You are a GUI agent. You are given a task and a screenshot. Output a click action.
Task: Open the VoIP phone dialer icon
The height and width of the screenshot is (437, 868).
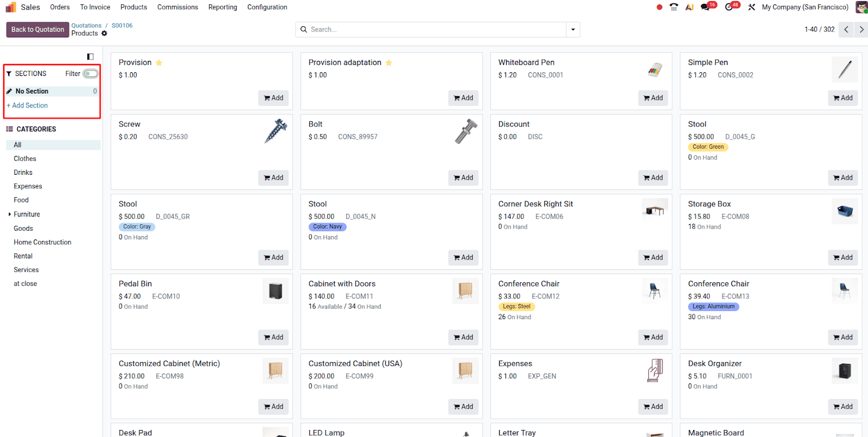click(674, 7)
